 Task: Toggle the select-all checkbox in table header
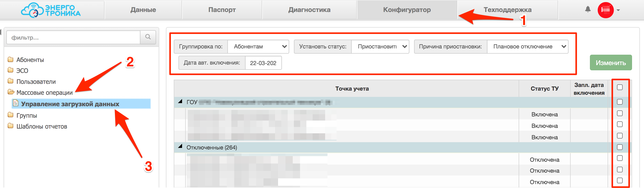pos(620,87)
